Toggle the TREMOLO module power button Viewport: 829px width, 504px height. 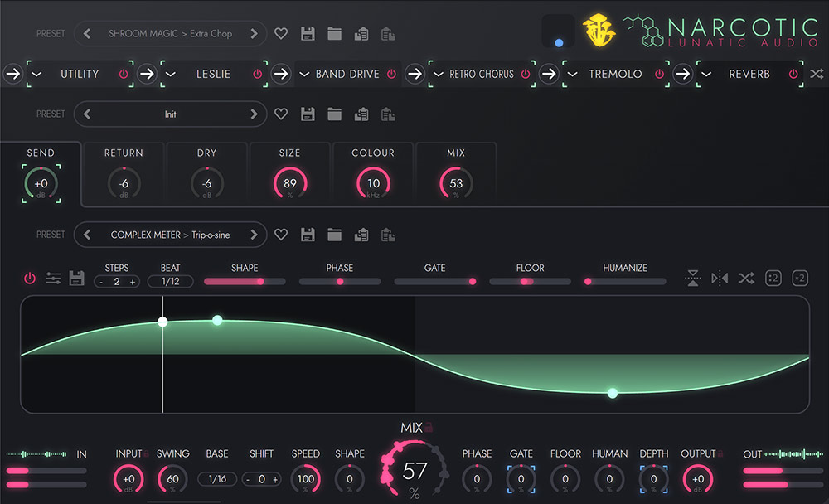click(658, 74)
